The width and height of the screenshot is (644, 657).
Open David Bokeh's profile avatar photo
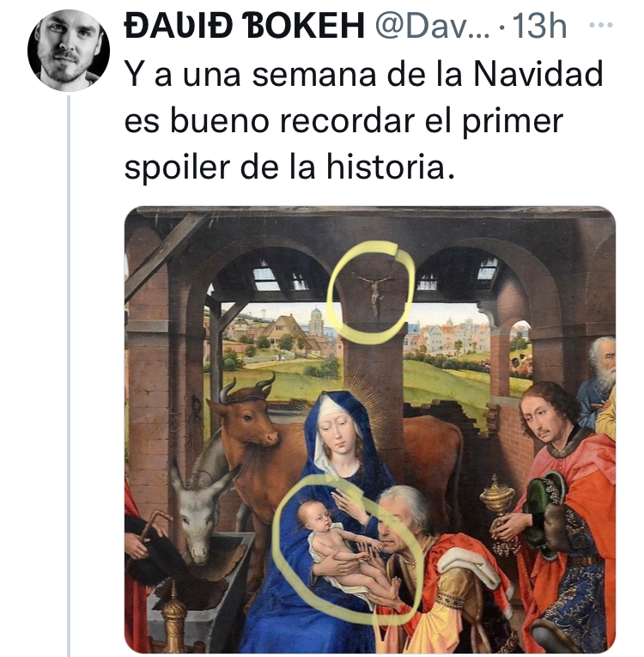pyautogui.click(x=69, y=51)
